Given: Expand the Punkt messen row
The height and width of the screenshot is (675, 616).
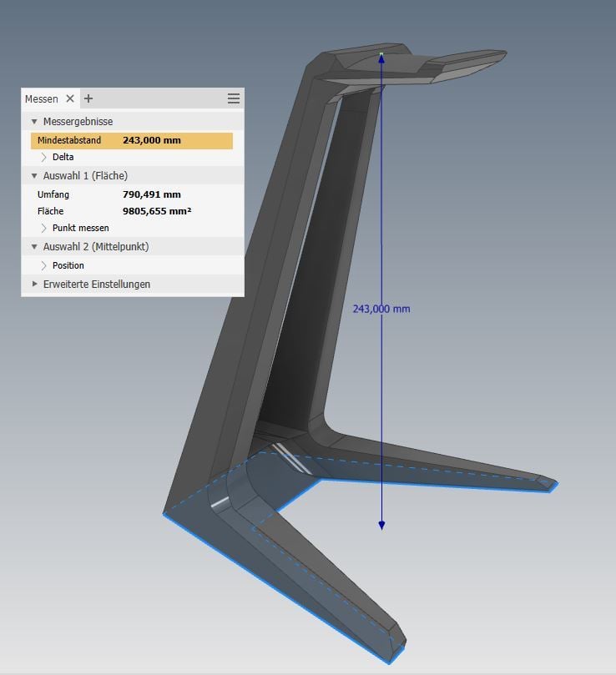Looking at the screenshot, I should (x=43, y=228).
